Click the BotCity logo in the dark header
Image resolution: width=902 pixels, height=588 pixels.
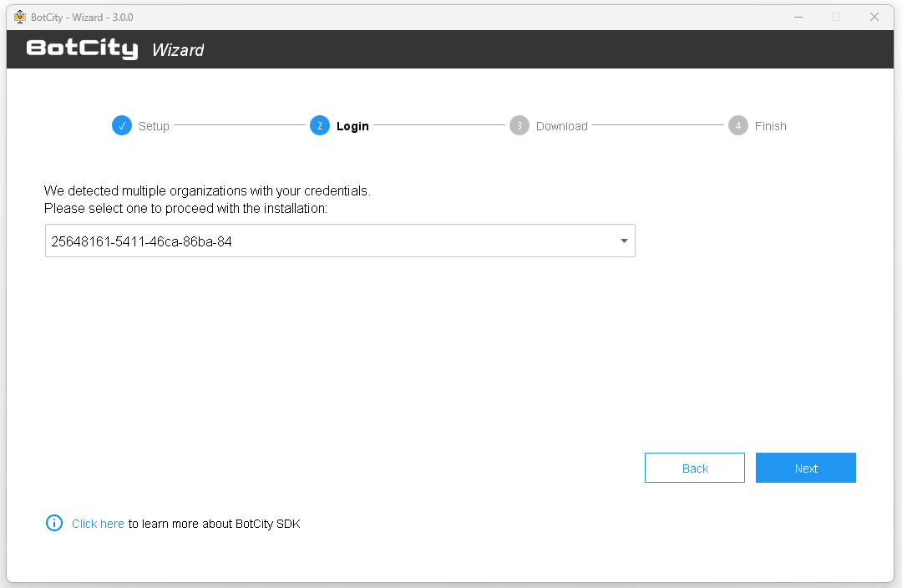coord(81,48)
